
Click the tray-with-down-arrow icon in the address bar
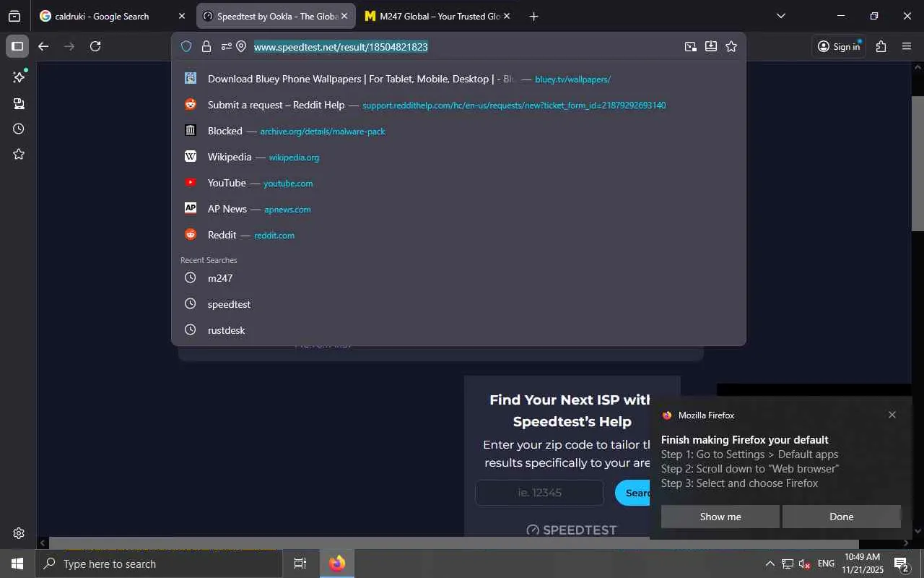pyautogui.click(x=711, y=46)
